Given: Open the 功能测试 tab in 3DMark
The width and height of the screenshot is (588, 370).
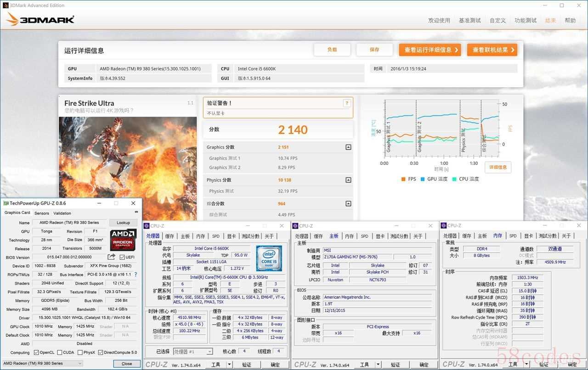Looking at the screenshot, I should (x=526, y=20).
